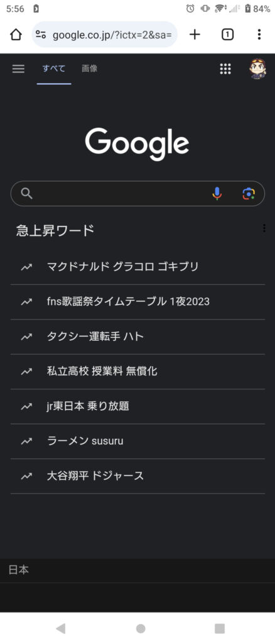The height and width of the screenshot is (644, 275).
Task: Open the tab switcher showing 1 tab
Action: pyautogui.click(x=227, y=35)
